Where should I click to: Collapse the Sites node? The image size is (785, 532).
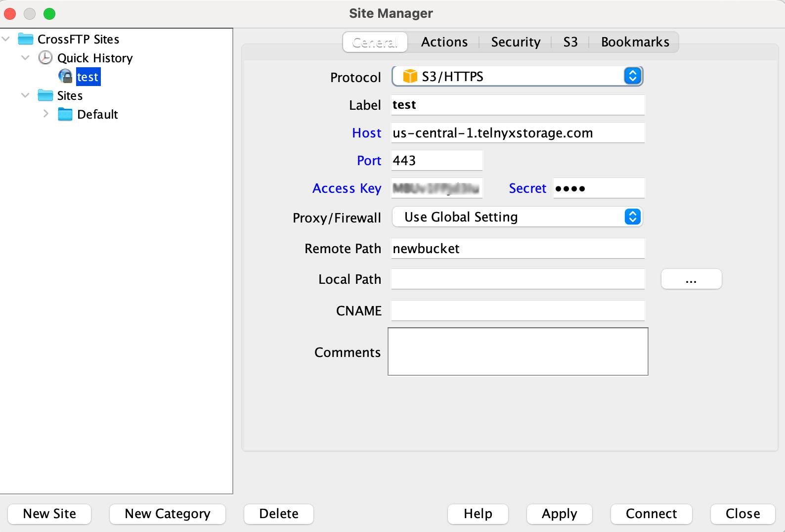(25, 95)
